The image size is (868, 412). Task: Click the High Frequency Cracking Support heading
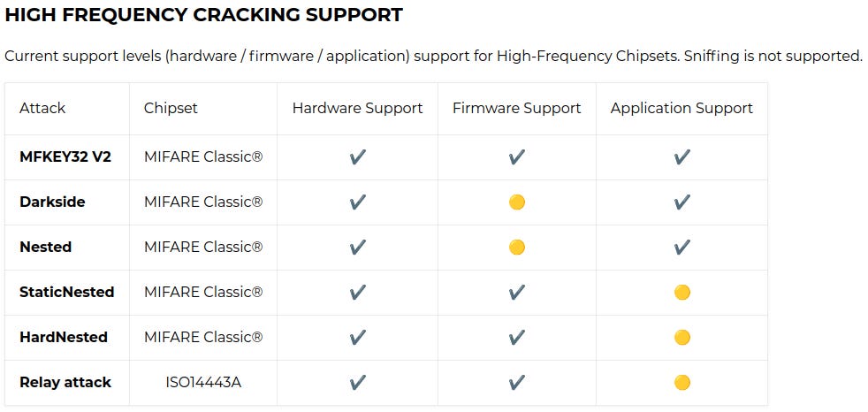(203, 15)
